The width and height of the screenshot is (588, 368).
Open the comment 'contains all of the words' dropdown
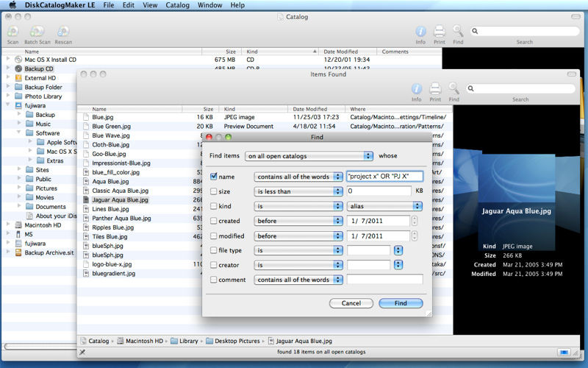298,280
